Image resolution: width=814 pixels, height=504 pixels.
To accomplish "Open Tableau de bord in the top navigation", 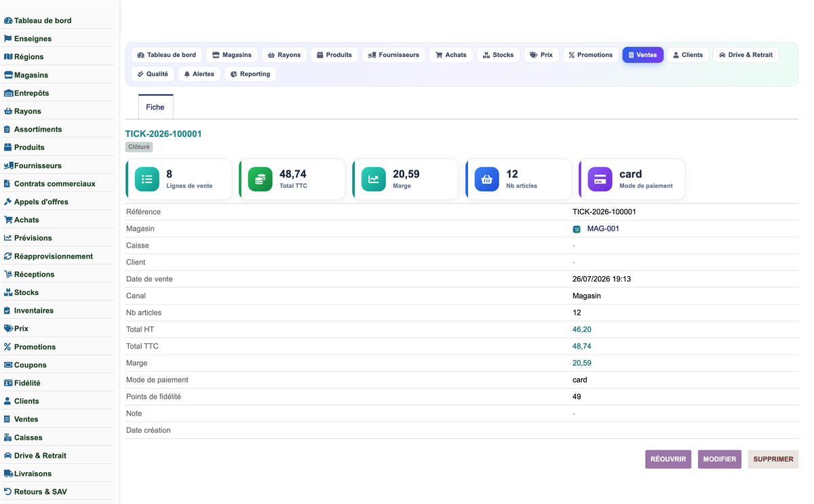I will (167, 55).
